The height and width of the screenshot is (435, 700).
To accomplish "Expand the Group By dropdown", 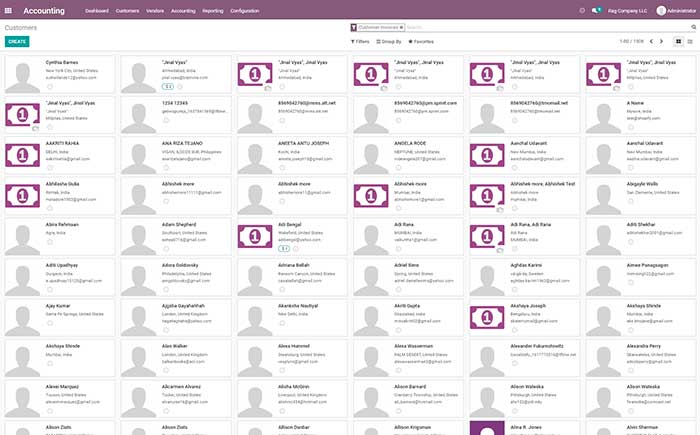I will [x=389, y=42].
